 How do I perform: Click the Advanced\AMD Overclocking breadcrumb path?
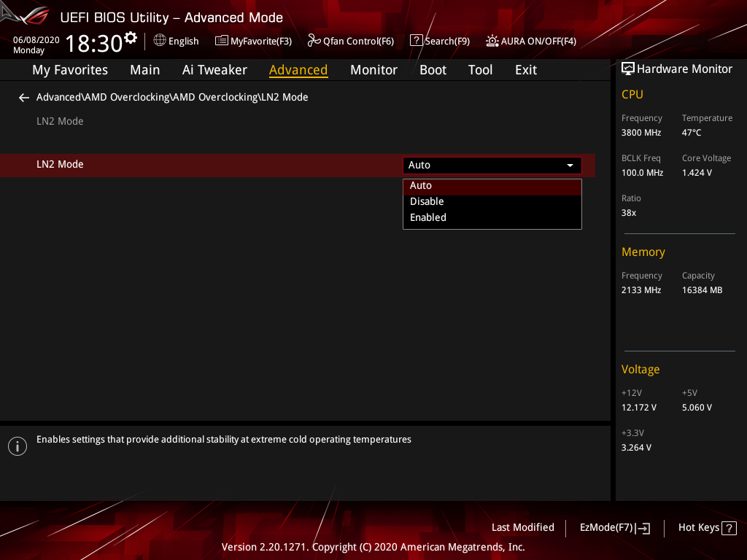coord(172,97)
